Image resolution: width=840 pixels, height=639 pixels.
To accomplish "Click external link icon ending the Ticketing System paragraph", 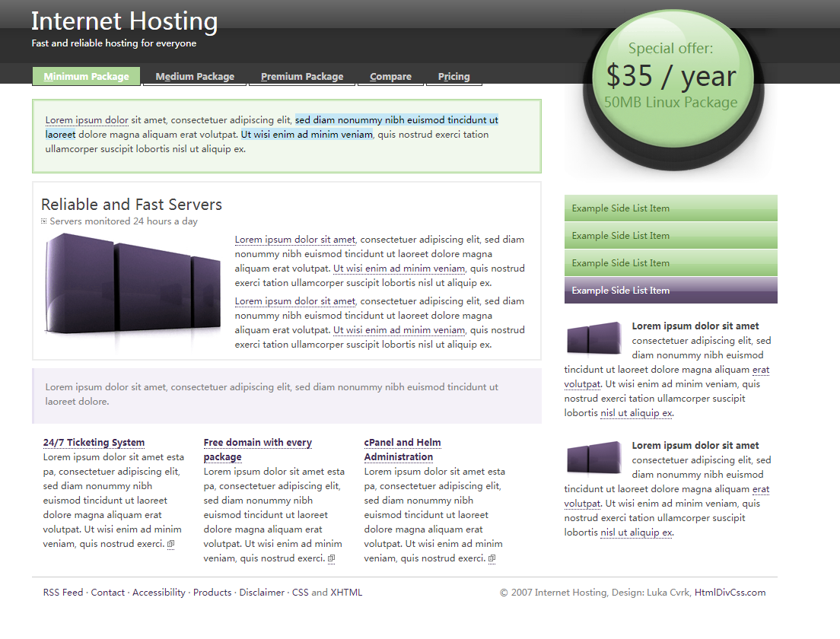I will (x=171, y=544).
